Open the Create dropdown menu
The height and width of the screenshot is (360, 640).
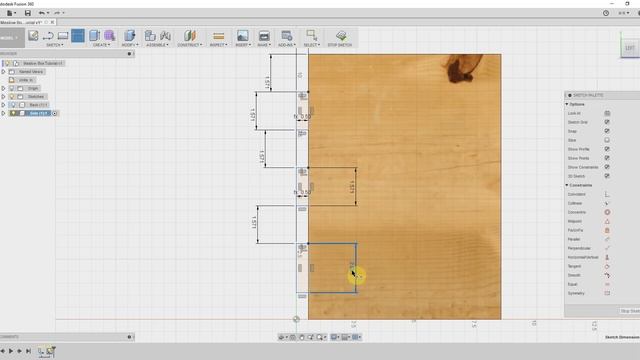[x=101, y=45]
